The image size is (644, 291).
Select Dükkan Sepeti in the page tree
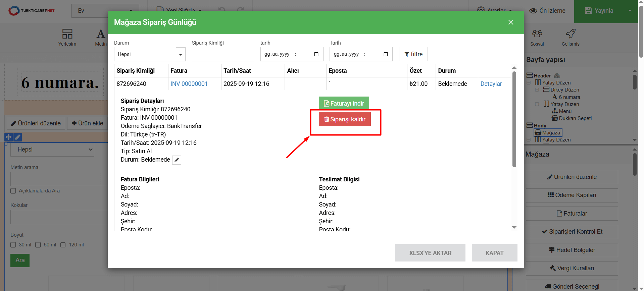coord(575,118)
